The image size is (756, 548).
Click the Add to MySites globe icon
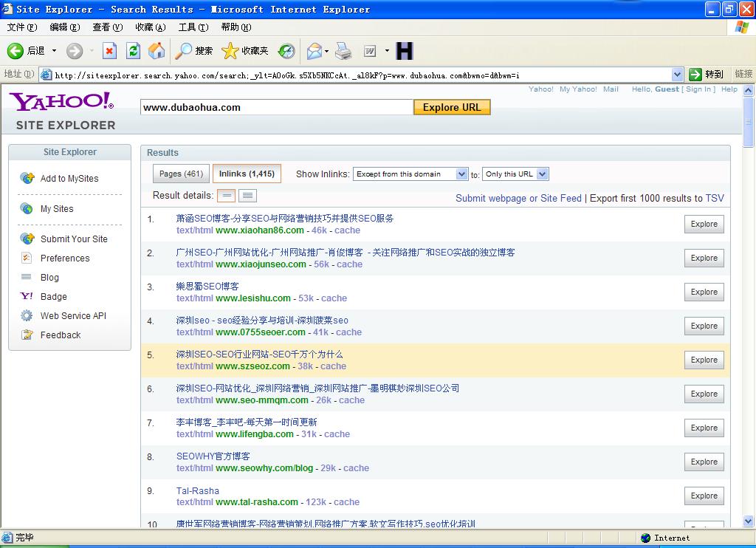tap(27, 178)
